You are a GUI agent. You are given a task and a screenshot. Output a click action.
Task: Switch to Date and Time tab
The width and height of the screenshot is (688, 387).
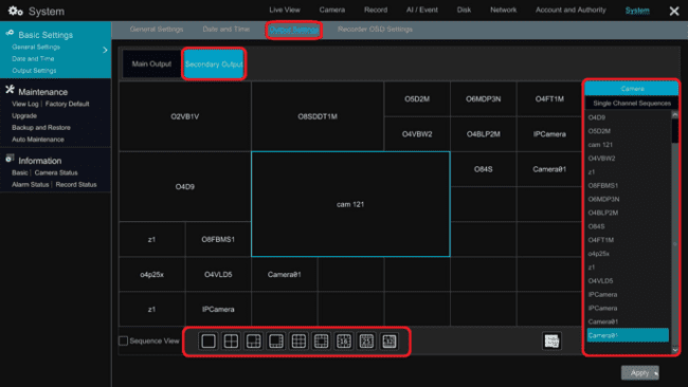pyautogui.click(x=226, y=29)
